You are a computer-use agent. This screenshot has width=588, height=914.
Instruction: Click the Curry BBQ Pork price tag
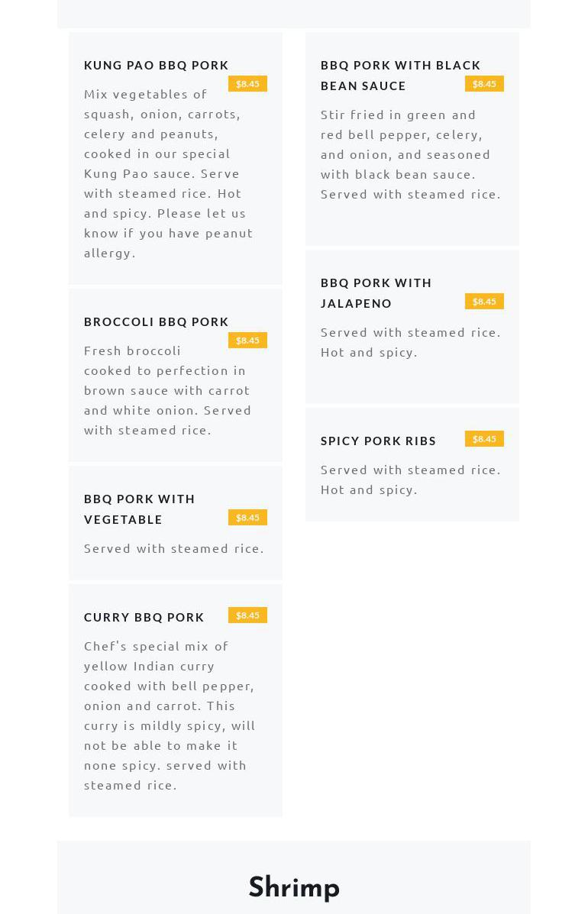point(247,615)
